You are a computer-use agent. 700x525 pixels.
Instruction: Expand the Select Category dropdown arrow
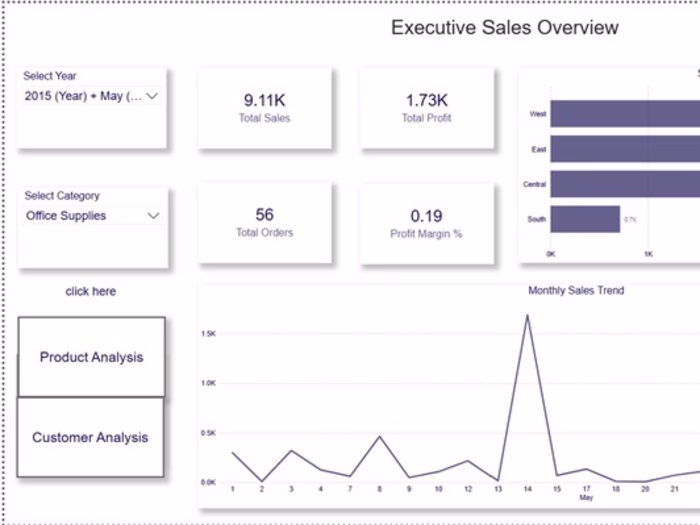click(x=153, y=216)
